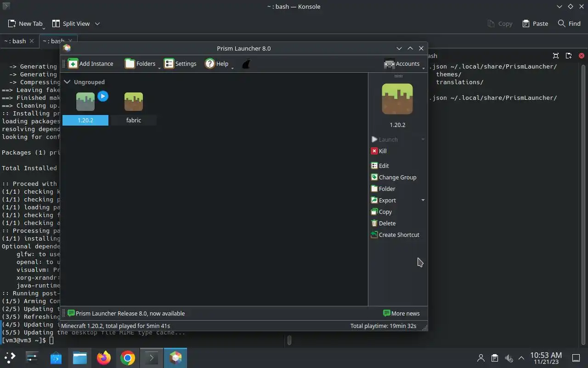
Task: Expand hidden system tray icons
Action: tap(521, 358)
